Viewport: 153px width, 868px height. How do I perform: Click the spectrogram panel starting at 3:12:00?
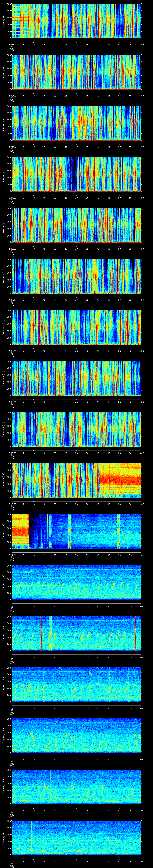[x=77, y=582]
